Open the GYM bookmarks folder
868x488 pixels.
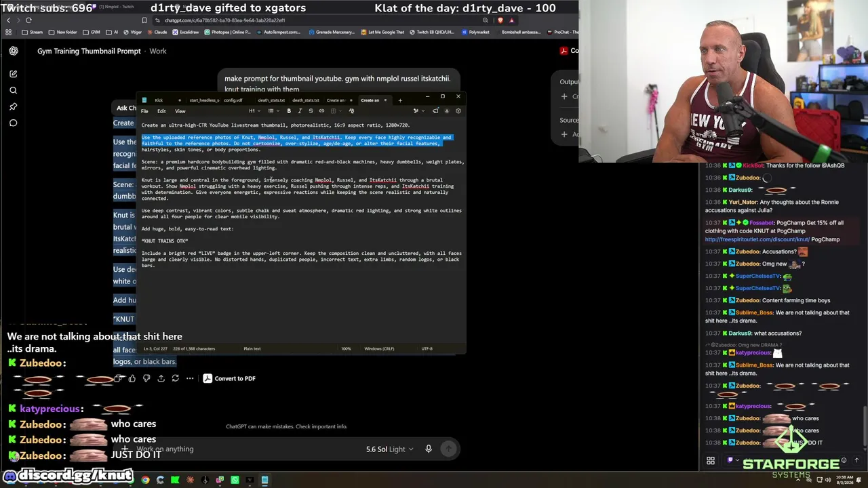pos(92,32)
